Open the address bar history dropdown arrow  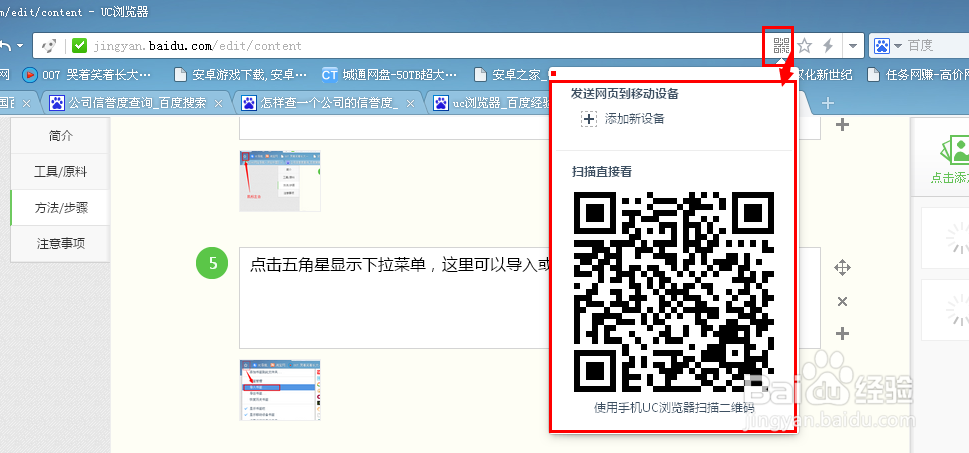[853, 46]
